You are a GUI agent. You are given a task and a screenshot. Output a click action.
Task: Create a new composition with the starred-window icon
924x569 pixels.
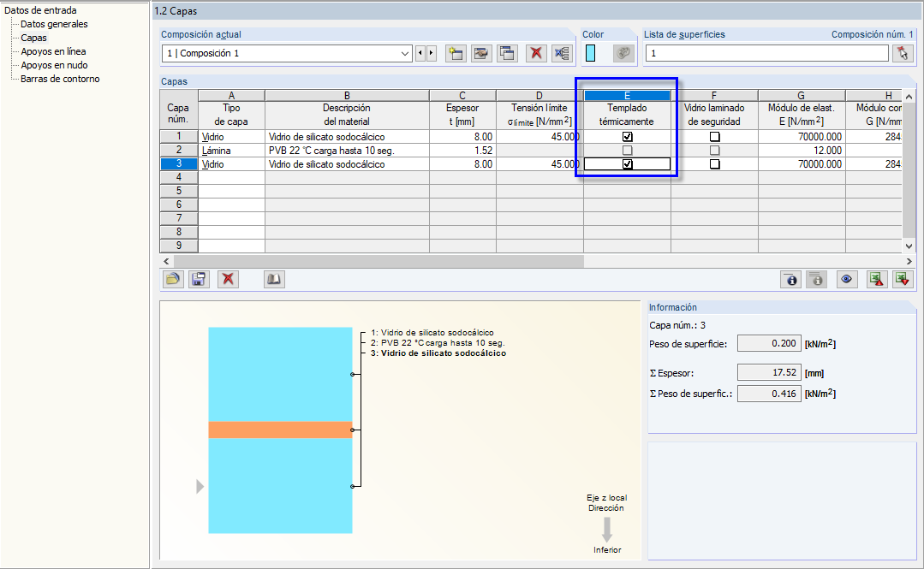(456, 54)
